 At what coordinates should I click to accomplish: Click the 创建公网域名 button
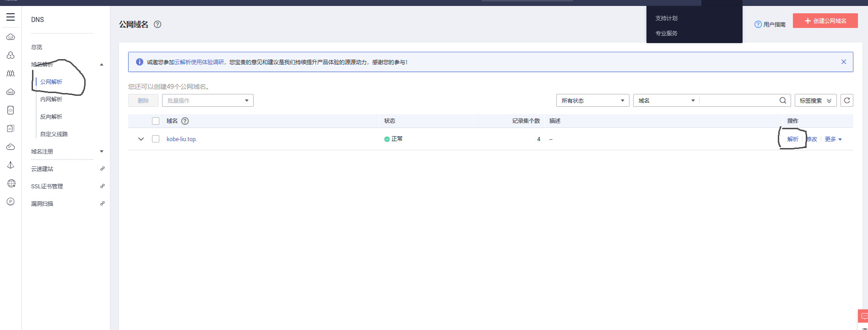[825, 21]
